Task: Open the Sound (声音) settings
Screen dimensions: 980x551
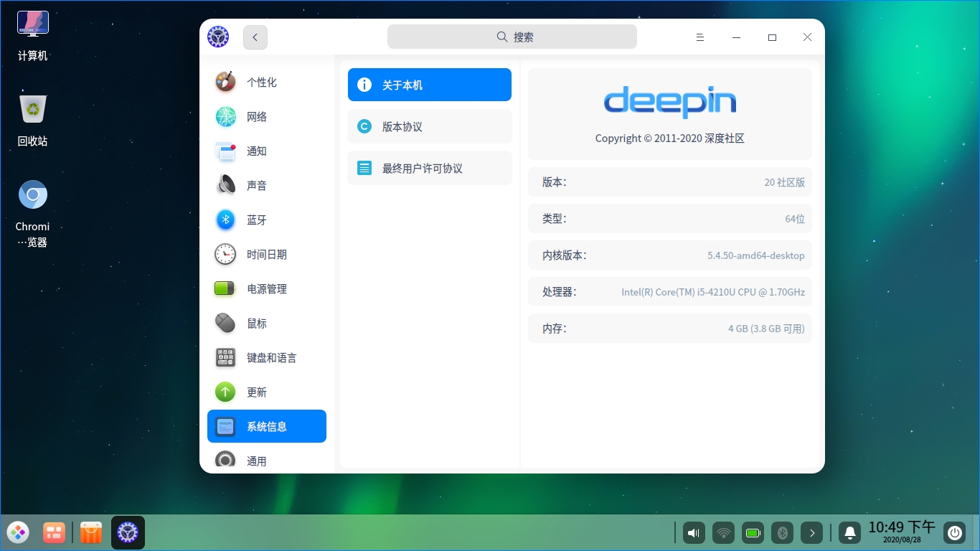Action: tap(257, 186)
